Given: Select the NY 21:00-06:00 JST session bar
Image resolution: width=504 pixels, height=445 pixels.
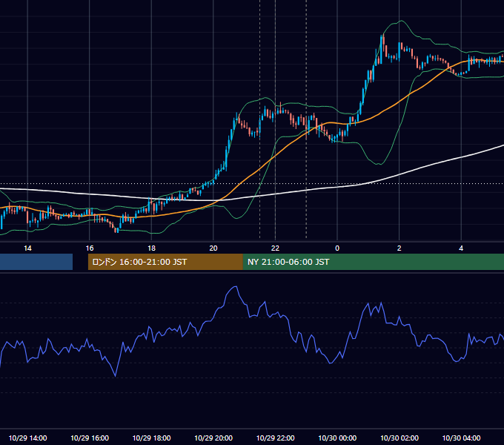Looking at the screenshot, I should coord(374,262).
